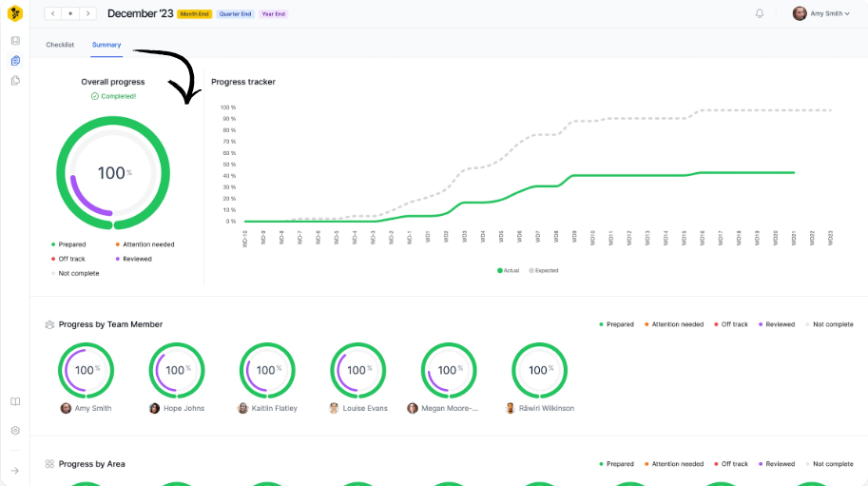
Task: Go to previous period with left chevron
Action: coord(52,14)
